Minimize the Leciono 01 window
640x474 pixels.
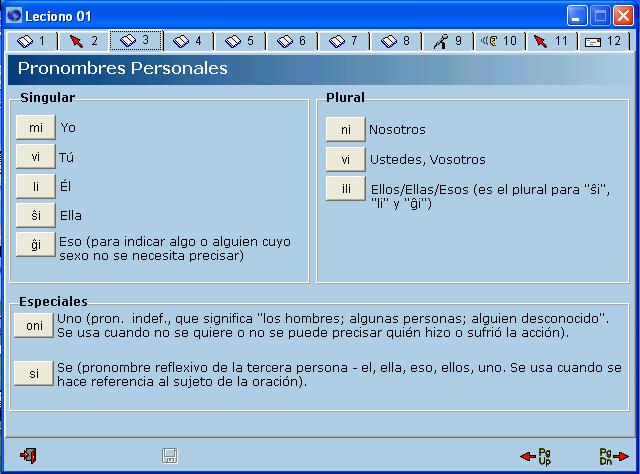(x=577, y=16)
